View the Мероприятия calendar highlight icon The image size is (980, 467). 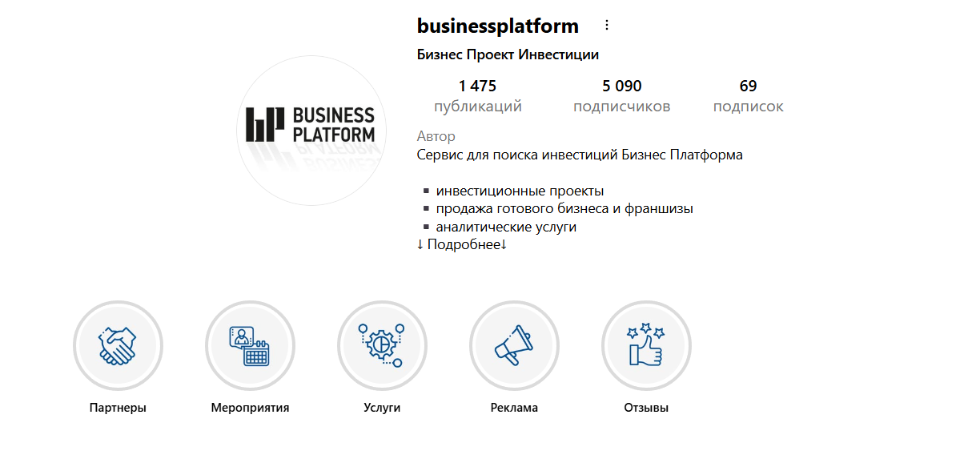[x=250, y=345]
